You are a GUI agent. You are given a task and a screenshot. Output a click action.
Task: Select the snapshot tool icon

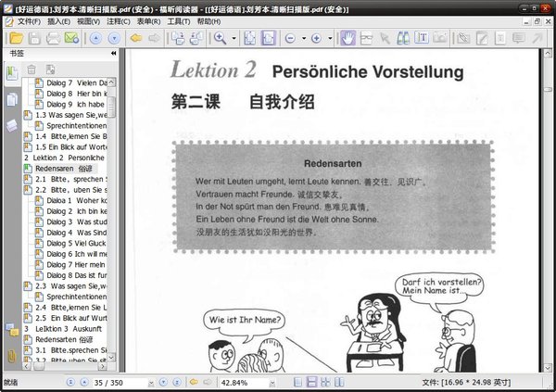click(367, 38)
